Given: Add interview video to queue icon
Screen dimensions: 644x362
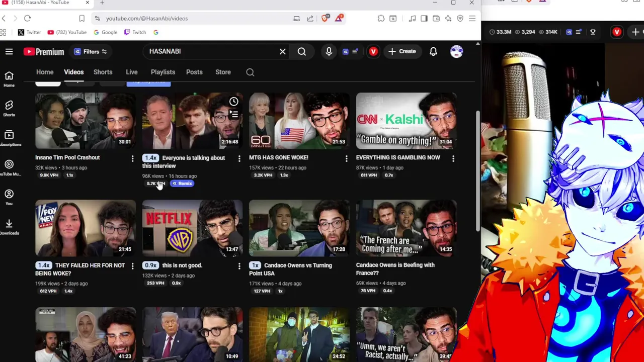Looking at the screenshot, I should (233, 115).
